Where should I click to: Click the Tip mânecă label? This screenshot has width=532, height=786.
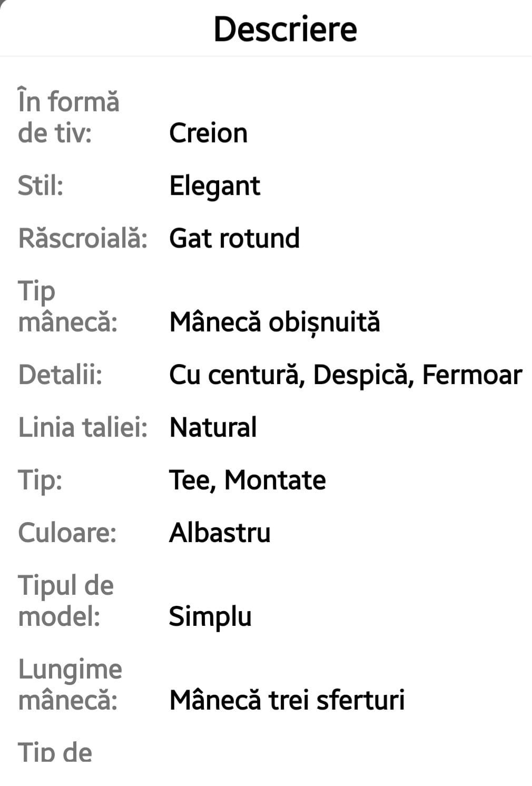(67, 306)
